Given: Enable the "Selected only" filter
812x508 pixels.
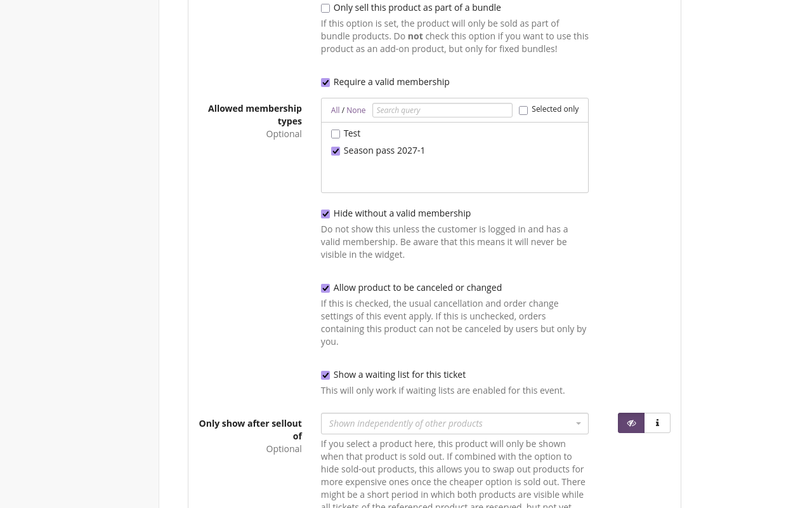Looking at the screenshot, I should (523, 110).
